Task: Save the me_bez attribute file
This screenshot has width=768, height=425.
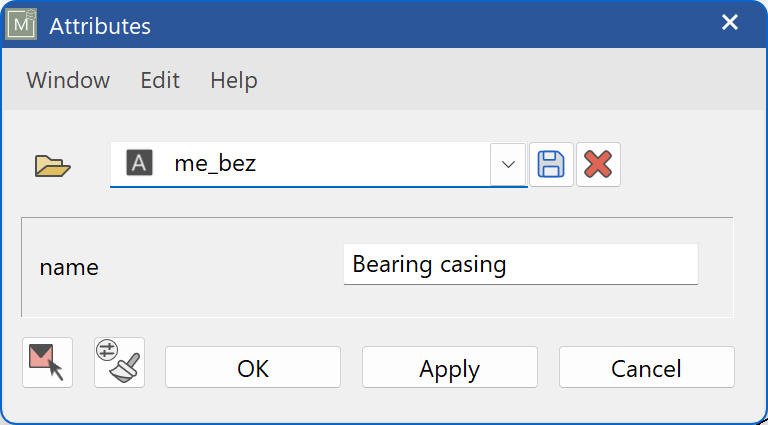Action: tap(551, 164)
